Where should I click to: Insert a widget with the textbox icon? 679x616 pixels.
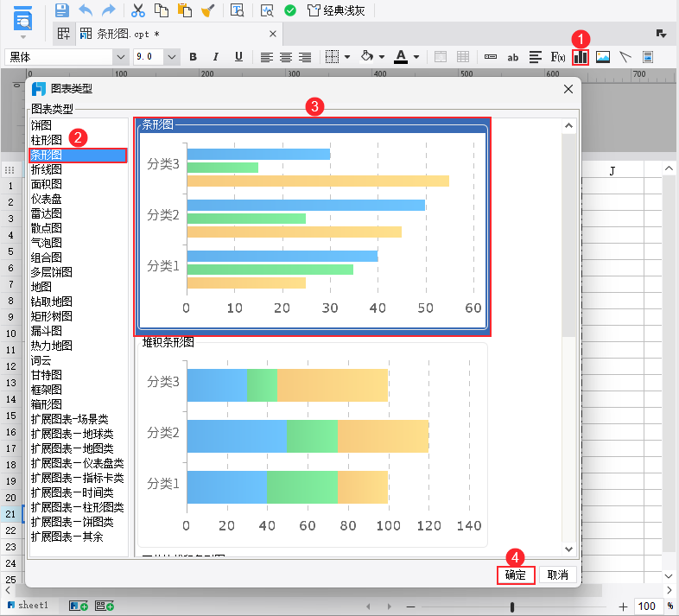pos(490,57)
